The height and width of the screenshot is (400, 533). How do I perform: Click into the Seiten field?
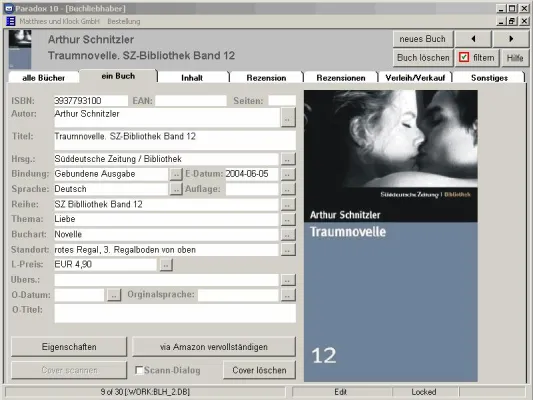(282, 101)
